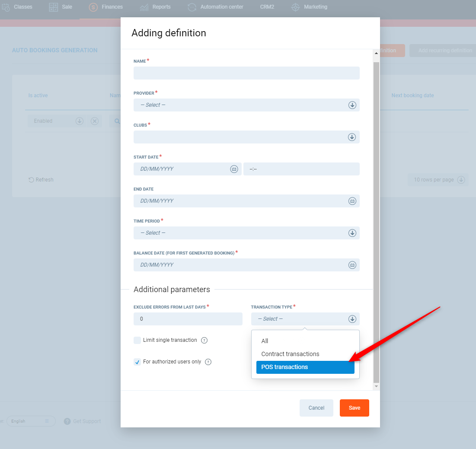
Task: Click the Refresh icon below the table
Action: [31, 180]
